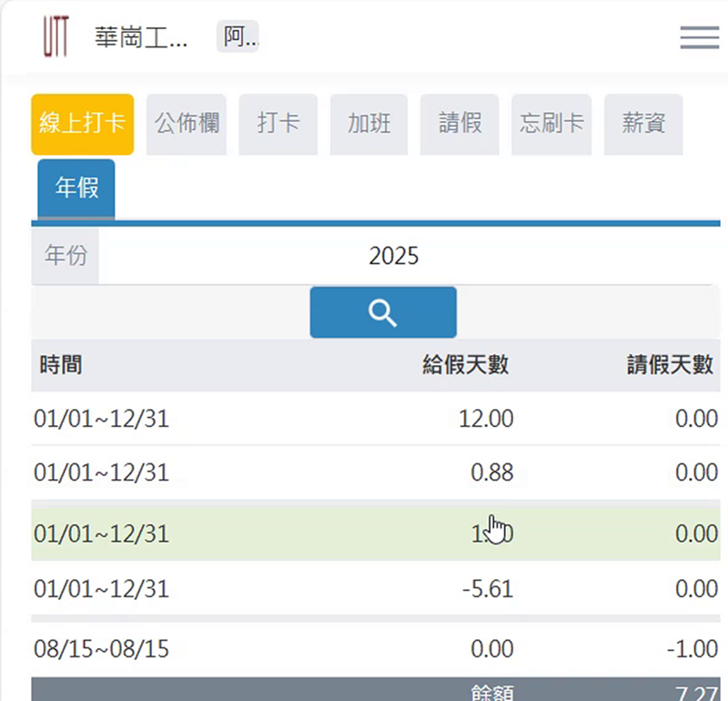728x701 pixels.
Task: Select the row with -5.61 days
Action: tap(376, 589)
